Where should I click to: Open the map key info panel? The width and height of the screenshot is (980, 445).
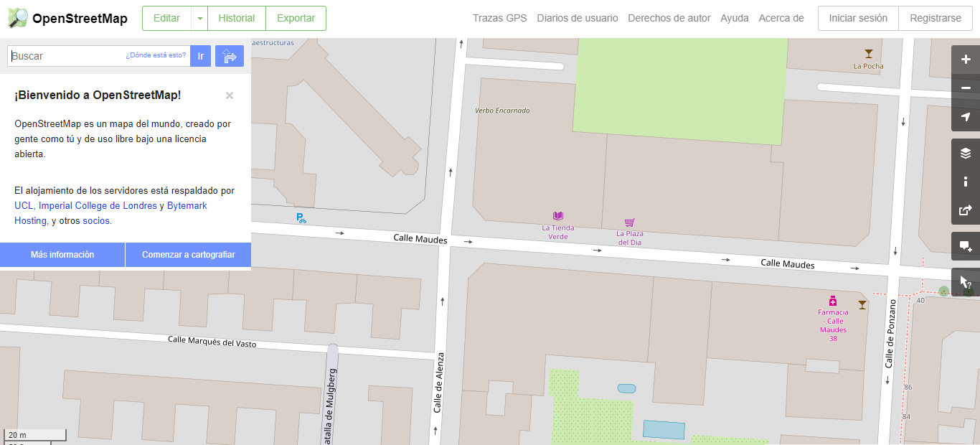tap(966, 182)
